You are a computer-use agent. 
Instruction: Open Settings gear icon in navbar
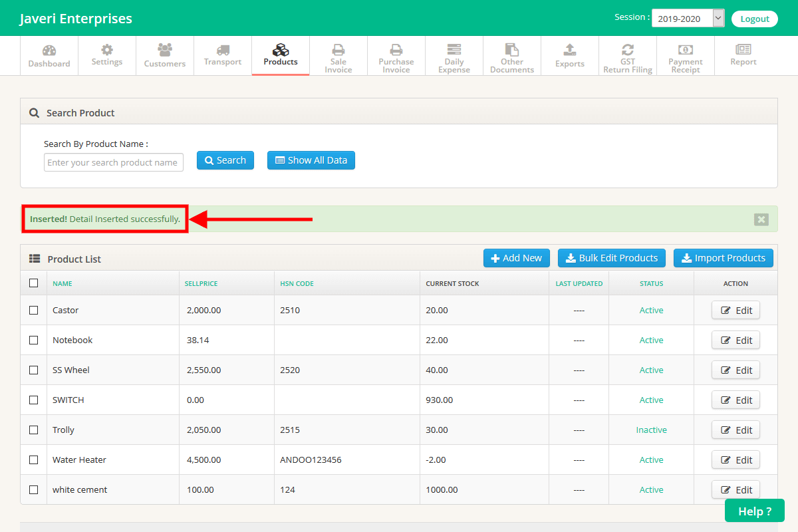coord(107,50)
